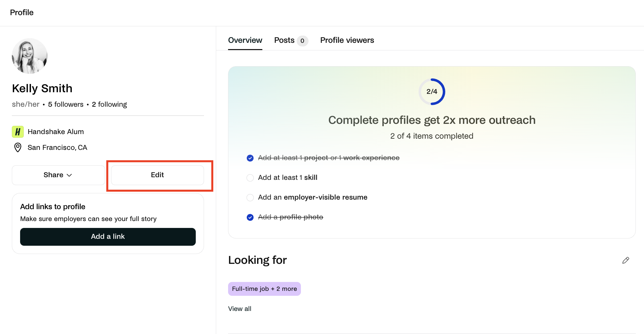Click the Add links to profile heading
Screen dimensions: 644x334
53,207
